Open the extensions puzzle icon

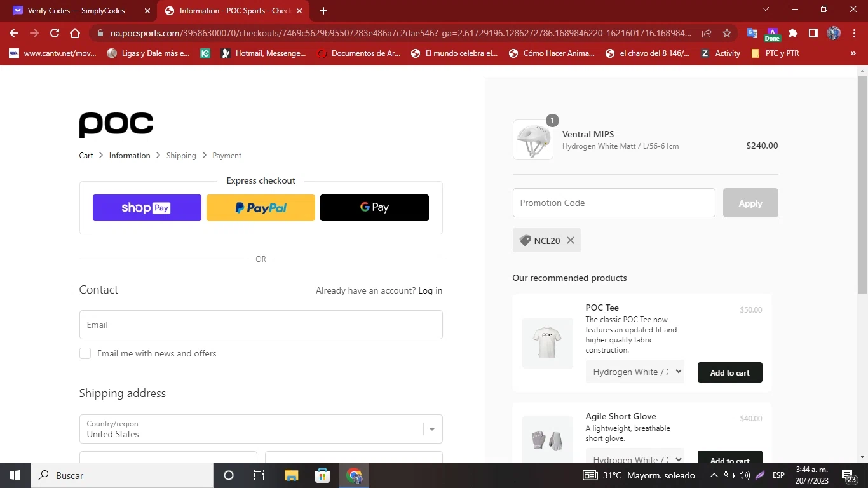pyautogui.click(x=792, y=33)
